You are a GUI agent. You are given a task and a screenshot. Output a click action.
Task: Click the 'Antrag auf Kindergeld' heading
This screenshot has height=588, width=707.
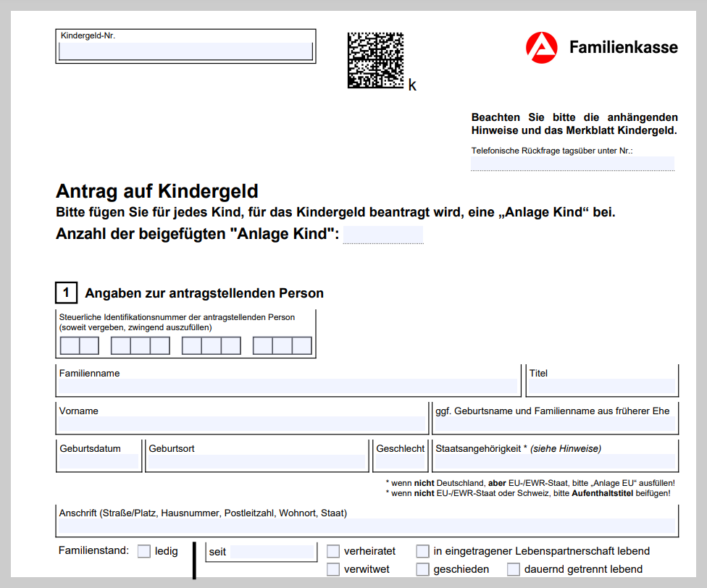pyautogui.click(x=157, y=191)
